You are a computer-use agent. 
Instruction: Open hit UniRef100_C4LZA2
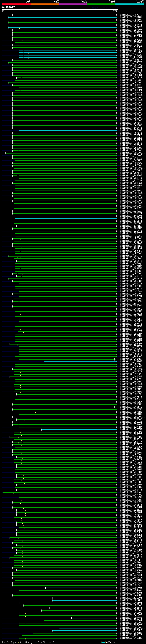tap(131, 638)
